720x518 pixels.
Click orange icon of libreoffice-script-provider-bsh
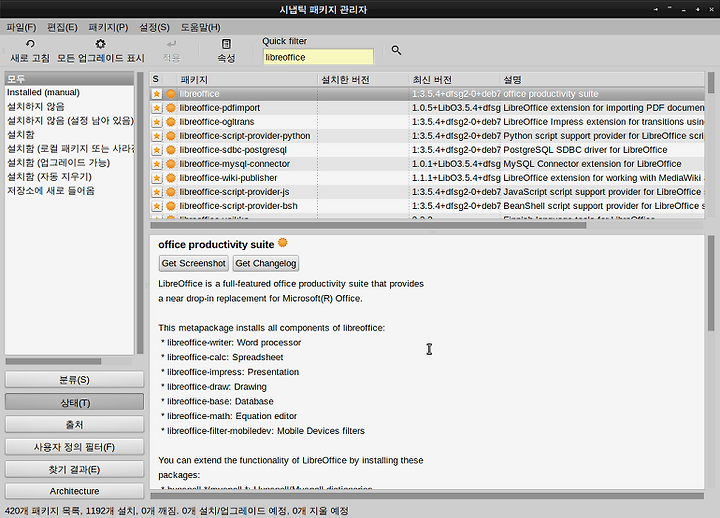click(x=171, y=206)
